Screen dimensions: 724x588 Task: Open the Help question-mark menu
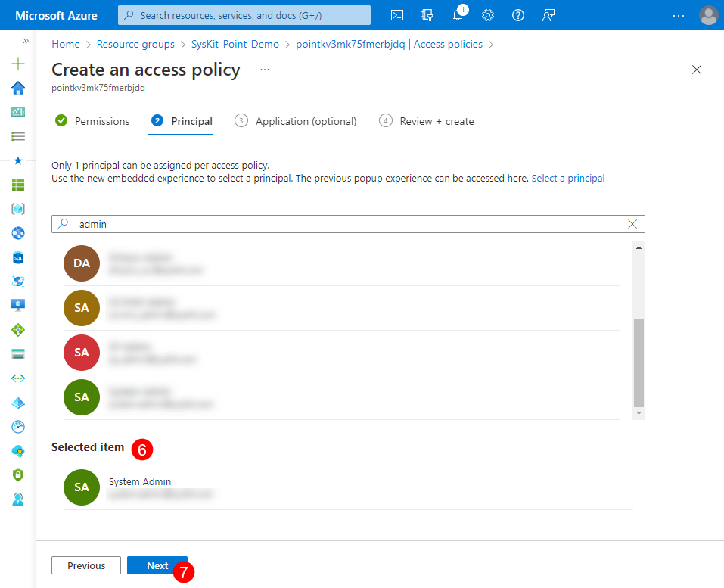point(518,14)
